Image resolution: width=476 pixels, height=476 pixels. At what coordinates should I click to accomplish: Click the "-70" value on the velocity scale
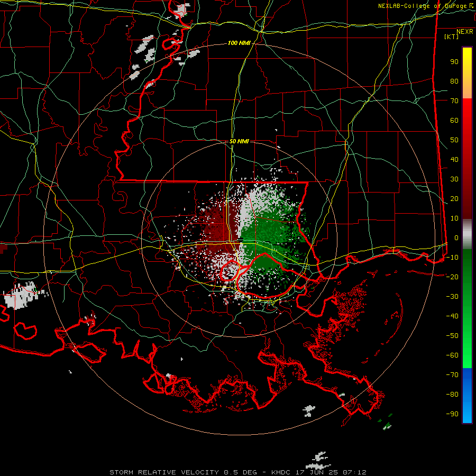[452, 375]
